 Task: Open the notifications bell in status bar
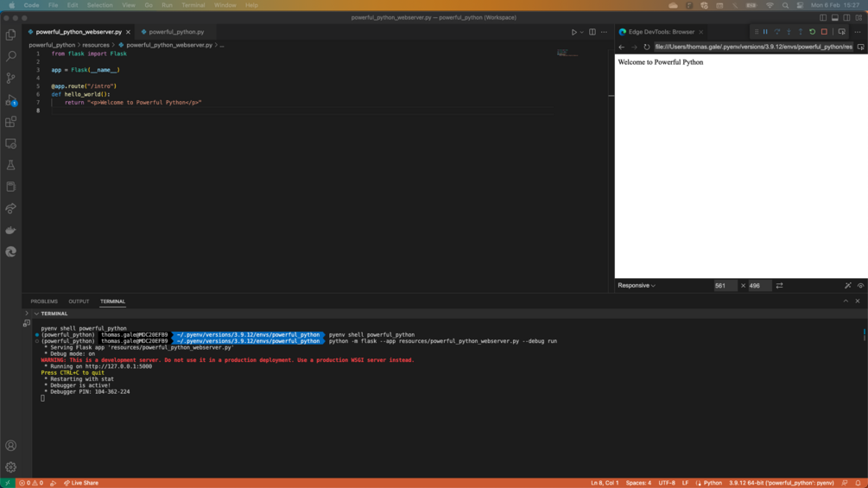858,483
